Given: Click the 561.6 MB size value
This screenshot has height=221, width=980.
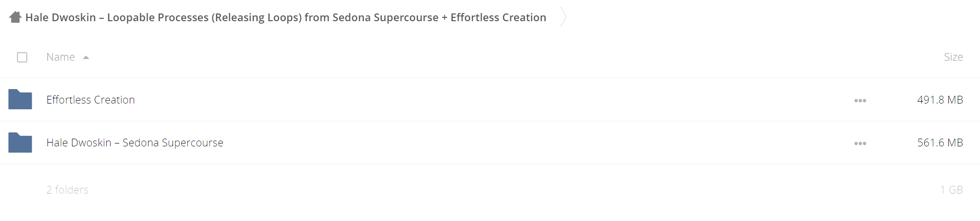Looking at the screenshot, I should (x=940, y=143).
